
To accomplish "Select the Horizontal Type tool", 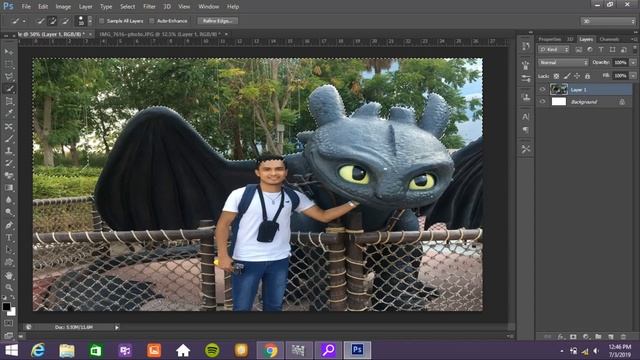I will [x=9, y=237].
